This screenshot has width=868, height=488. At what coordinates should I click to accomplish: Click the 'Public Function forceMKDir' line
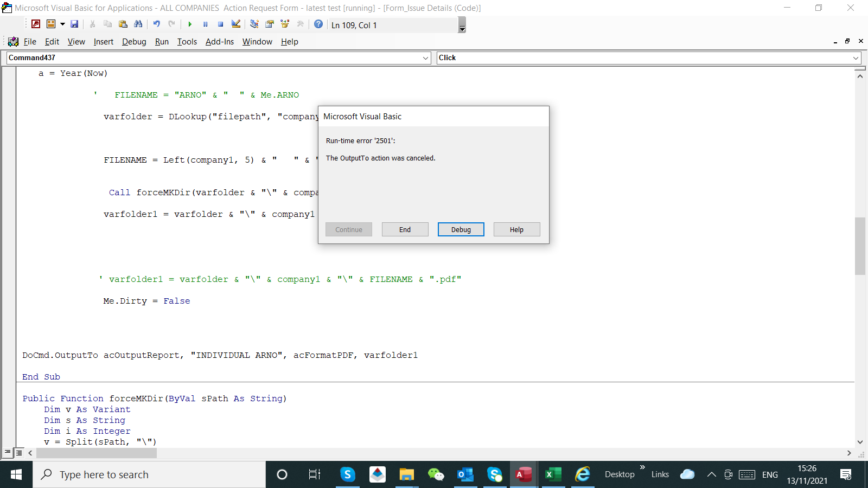(155, 399)
